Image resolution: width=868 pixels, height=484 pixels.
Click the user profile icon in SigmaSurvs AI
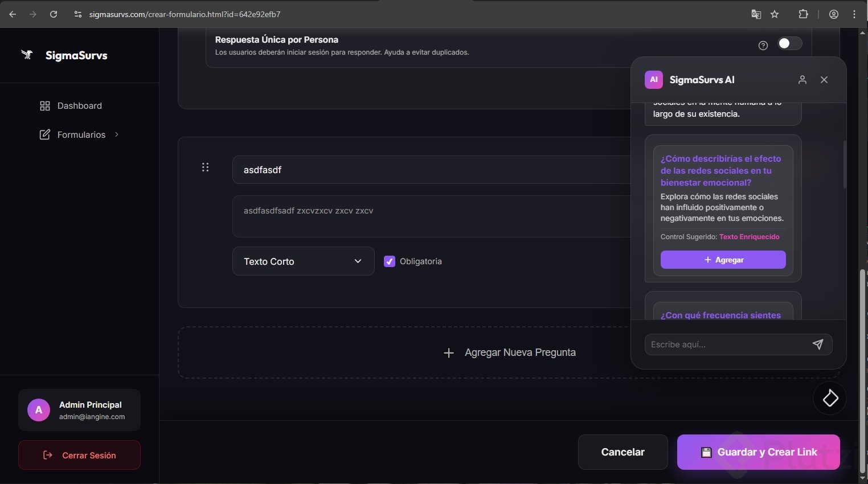pos(803,80)
